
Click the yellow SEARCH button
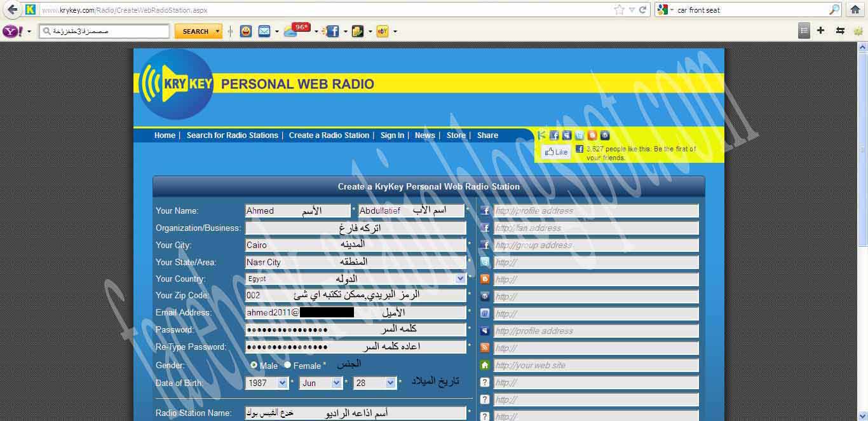pos(194,31)
